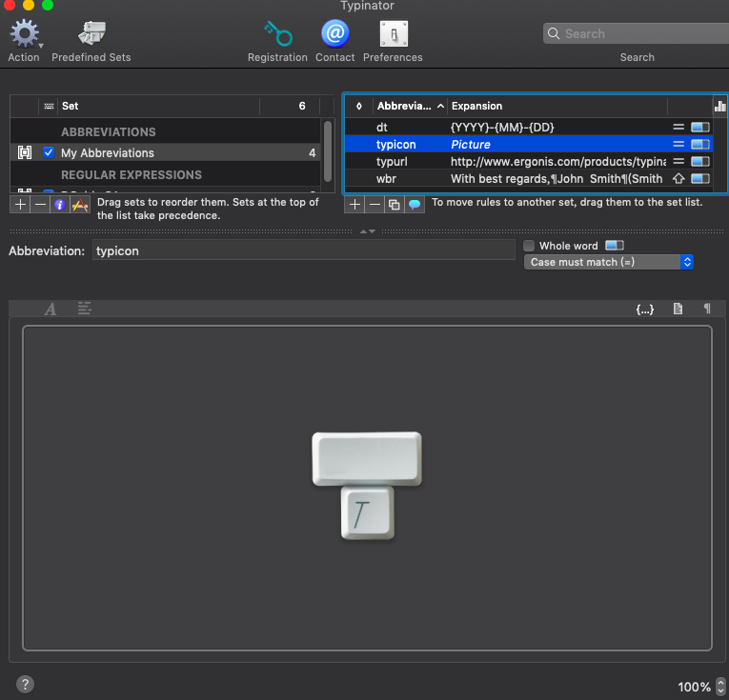Open the text alignment icon

click(x=84, y=308)
